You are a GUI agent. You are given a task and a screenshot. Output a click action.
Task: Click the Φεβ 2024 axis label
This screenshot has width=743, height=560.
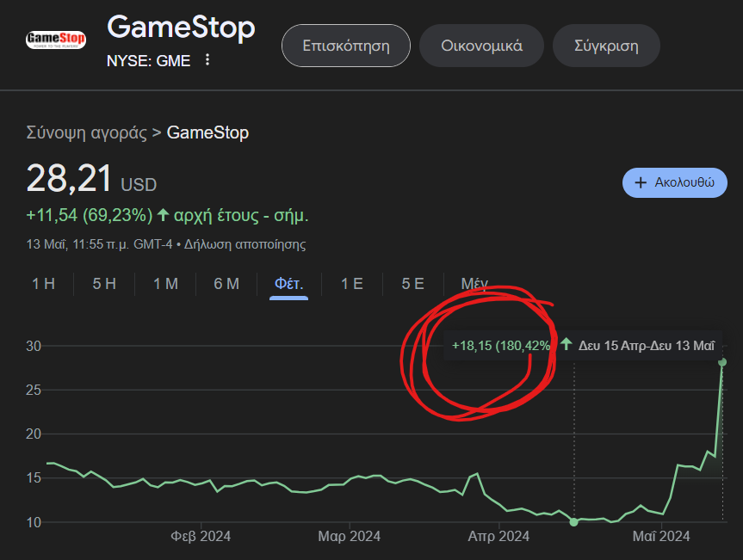201,536
